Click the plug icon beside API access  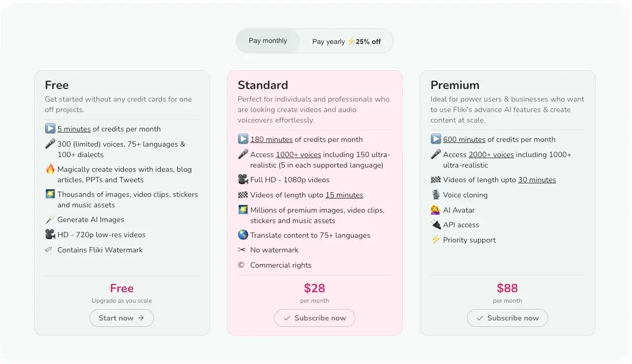point(436,225)
